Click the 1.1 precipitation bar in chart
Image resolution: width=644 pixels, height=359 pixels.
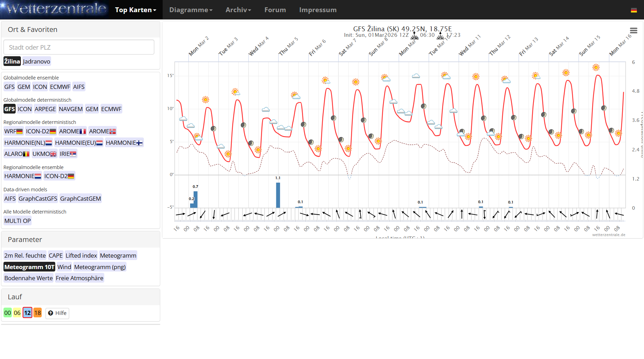coord(278,195)
